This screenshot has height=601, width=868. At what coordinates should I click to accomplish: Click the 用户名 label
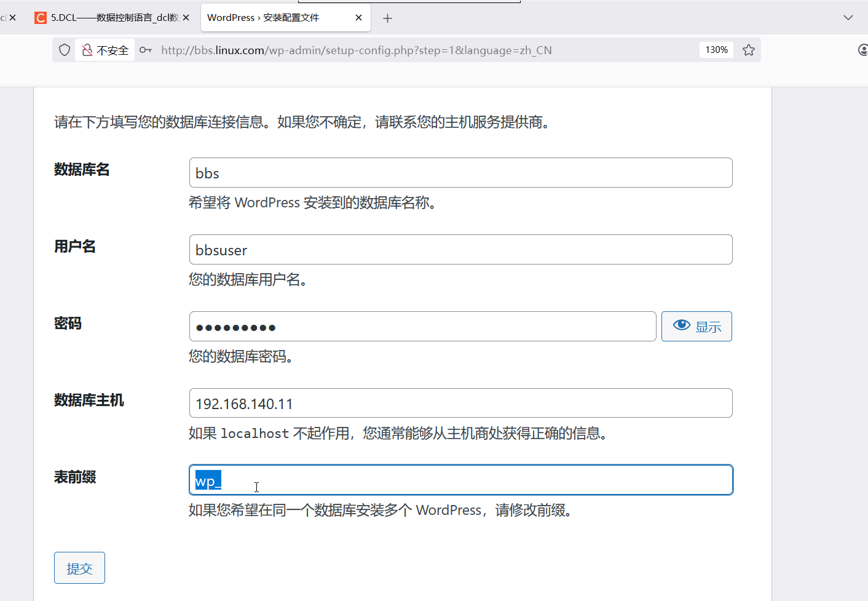tap(75, 247)
